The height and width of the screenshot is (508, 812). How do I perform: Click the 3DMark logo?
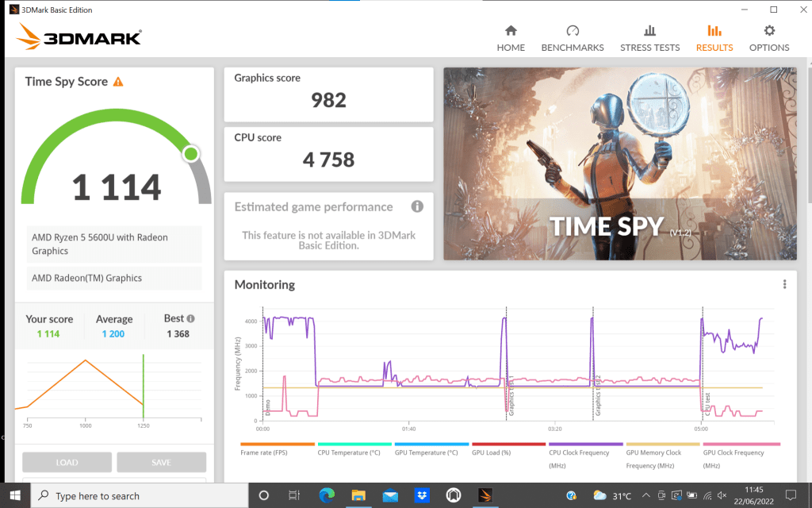coord(79,37)
